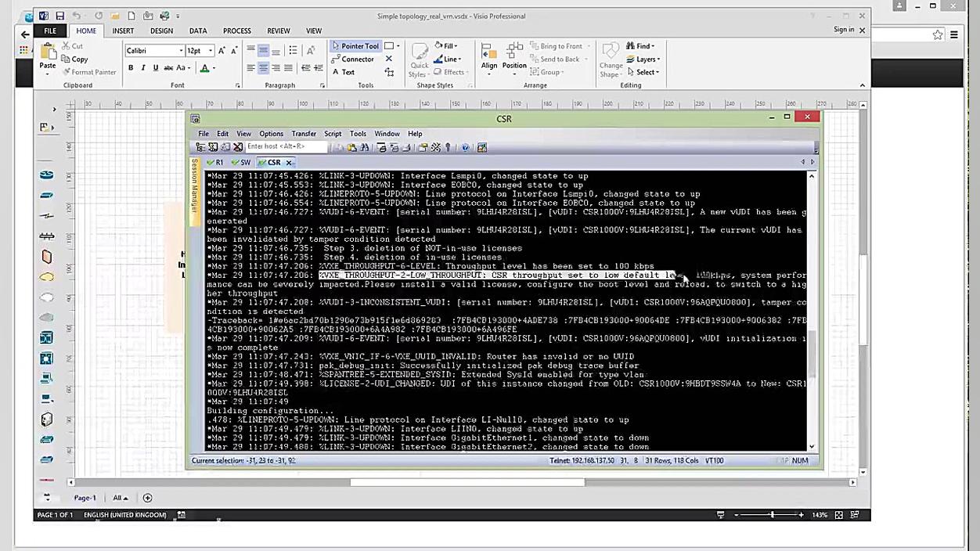This screenshot has width=980, height=551.
Task: Toggle italic formatting
Action: click(x=143, y=68)
